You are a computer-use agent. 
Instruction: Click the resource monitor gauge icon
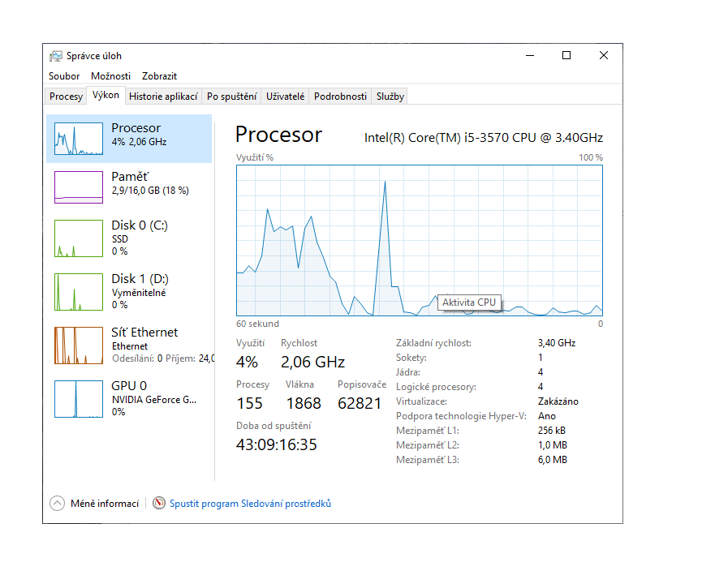click(x=159, y=503)
